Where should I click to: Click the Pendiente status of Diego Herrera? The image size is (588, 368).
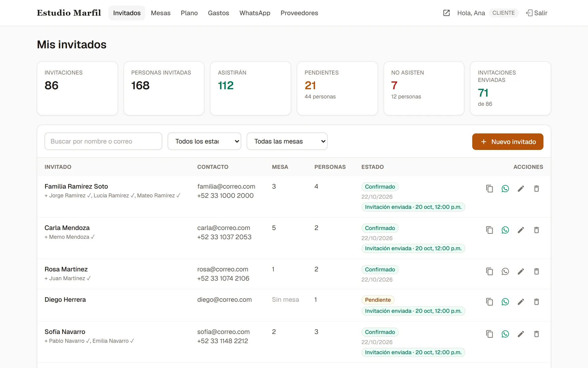(x=378, y=300)
